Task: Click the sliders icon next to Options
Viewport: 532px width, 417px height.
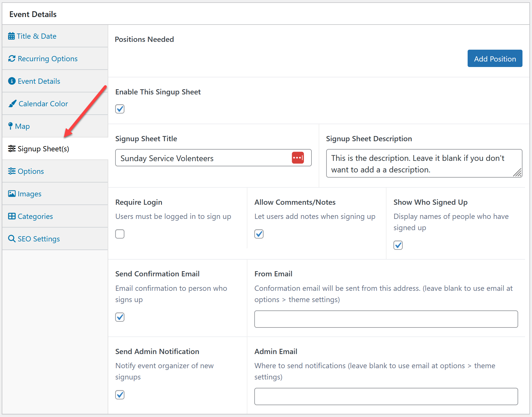Action: pos(12,171)
